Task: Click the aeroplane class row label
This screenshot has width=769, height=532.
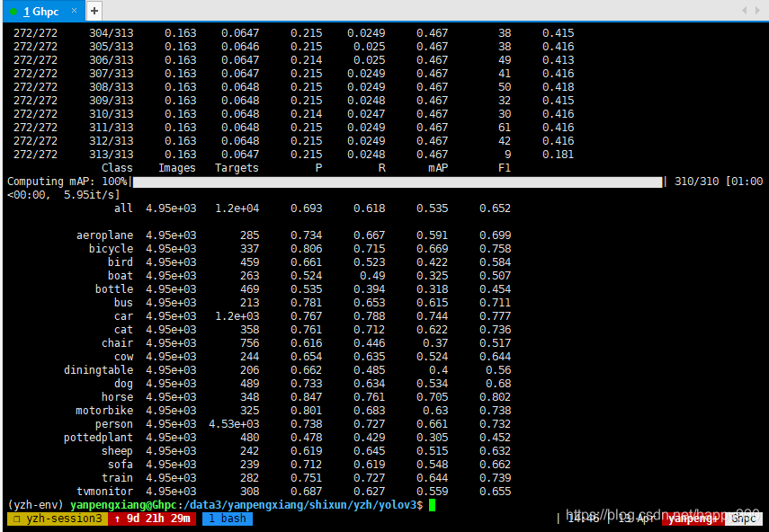Action: point(104,235)
